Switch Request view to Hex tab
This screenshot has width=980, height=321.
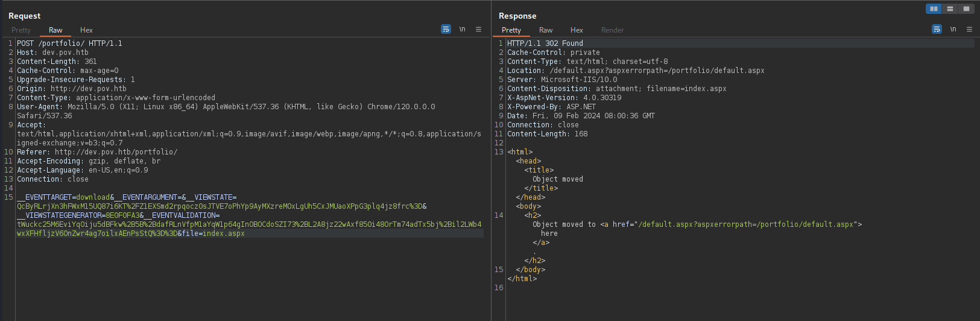87,30
